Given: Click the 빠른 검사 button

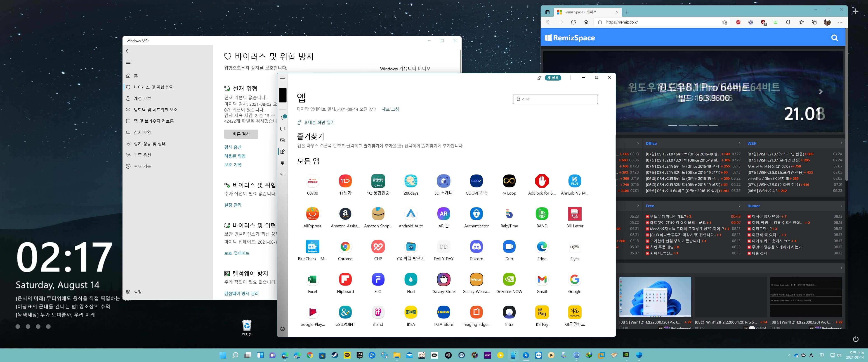Looking at the screenshot, I should point(241,134).
